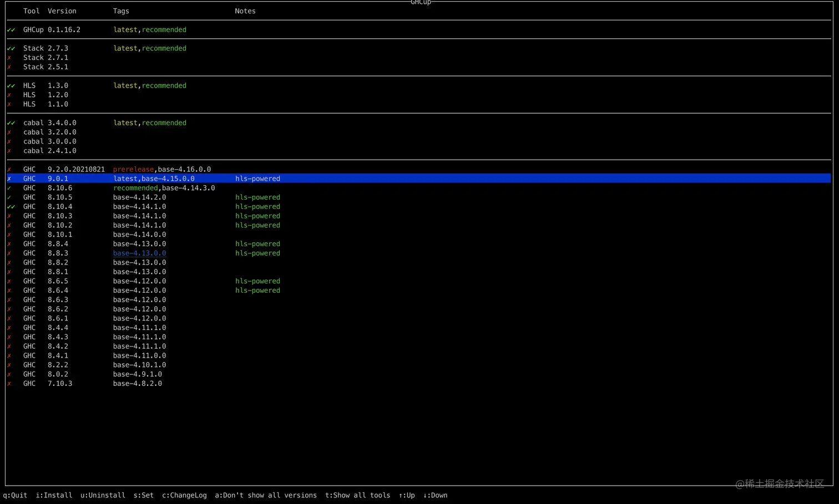The height and width of the screenshot is (504, 839).
Task: Click the base-4.8.2.0 tag on GHC 7.10.3
Action: pyautogui.click(x=138, y=384)
